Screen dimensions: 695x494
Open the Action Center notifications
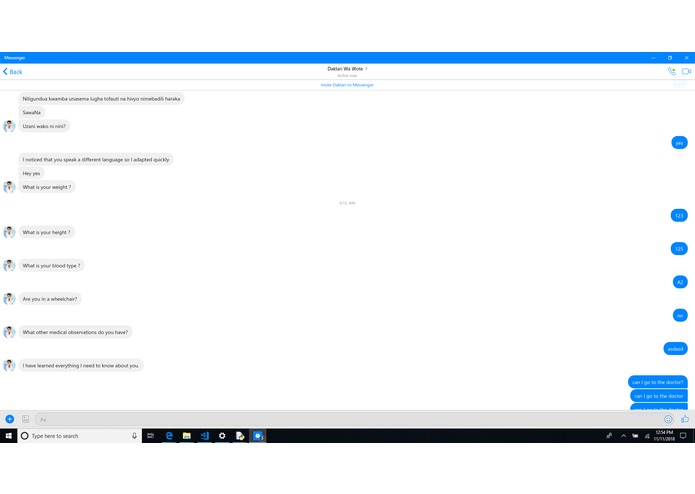click(683, 436)
